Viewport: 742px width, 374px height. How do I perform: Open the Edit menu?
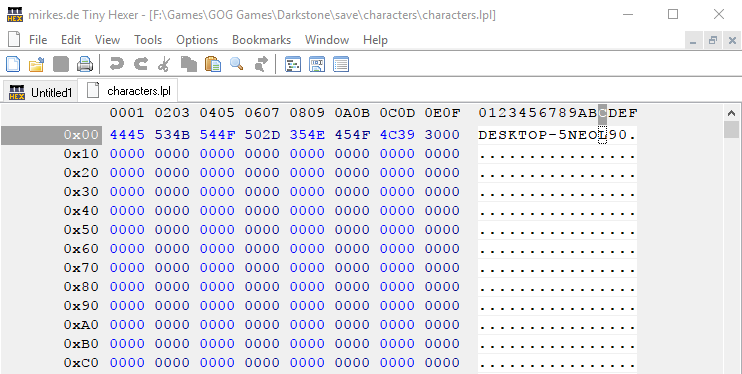click(x=71, y=40)
